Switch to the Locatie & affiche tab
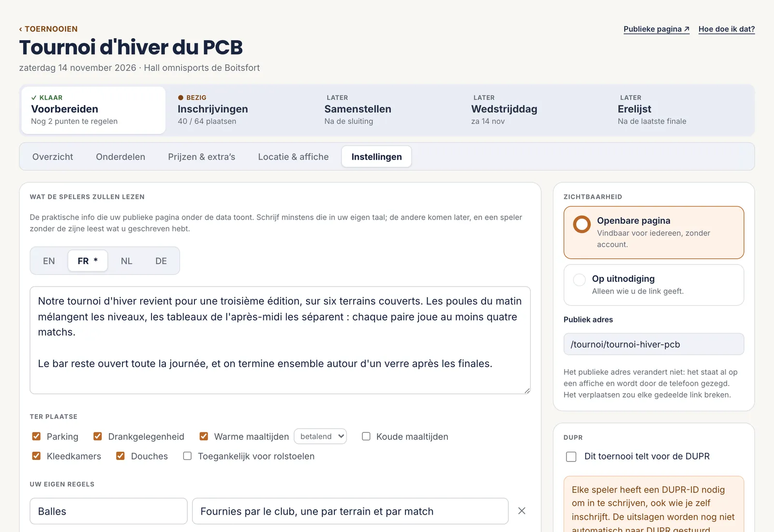Image resolution: width=774 pixels, height=532 pixels. pos(293,157)
